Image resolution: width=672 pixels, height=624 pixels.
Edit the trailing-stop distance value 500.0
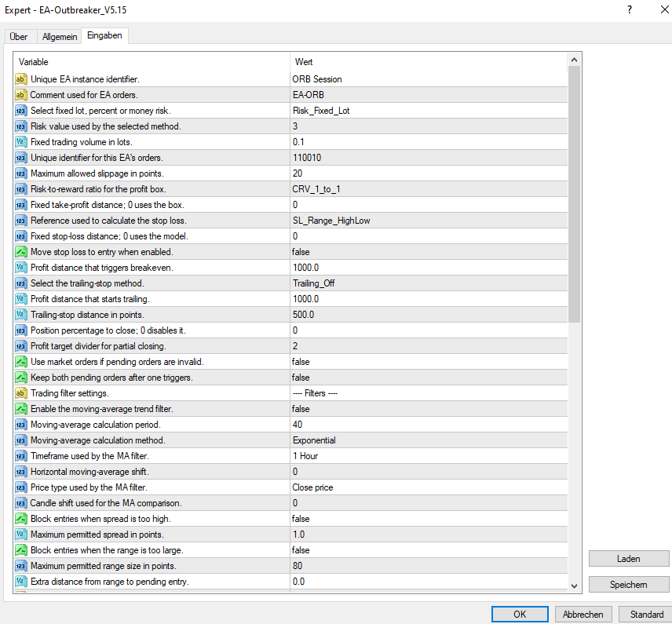point(429,315)
